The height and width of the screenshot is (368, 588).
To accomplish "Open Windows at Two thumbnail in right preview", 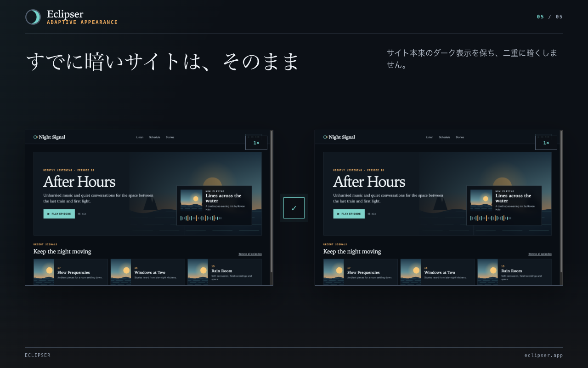I will tap(411, 272).
